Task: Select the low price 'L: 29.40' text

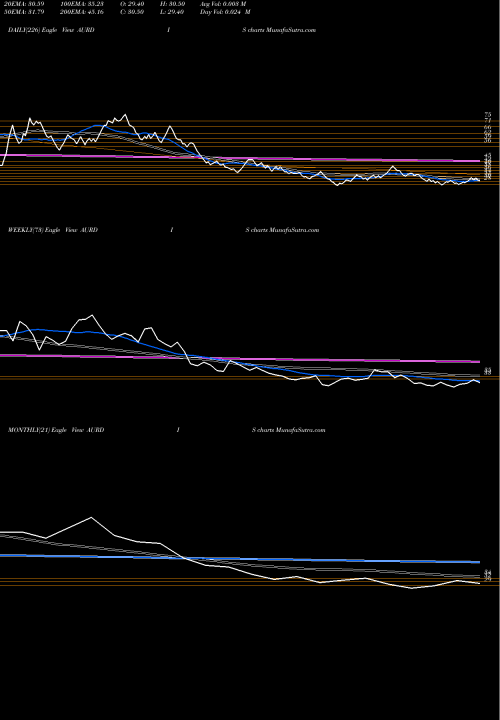Action: pyautogui.click(x=171, y=12)
